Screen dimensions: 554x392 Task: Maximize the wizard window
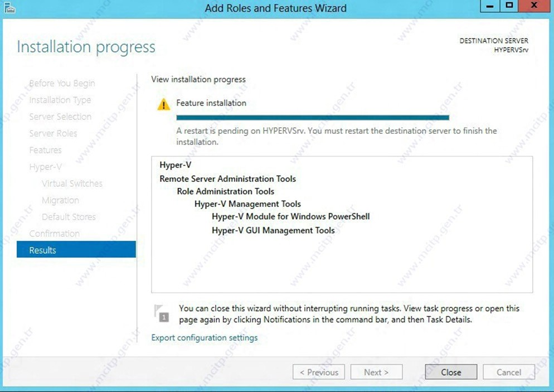(x=509, y=7)
